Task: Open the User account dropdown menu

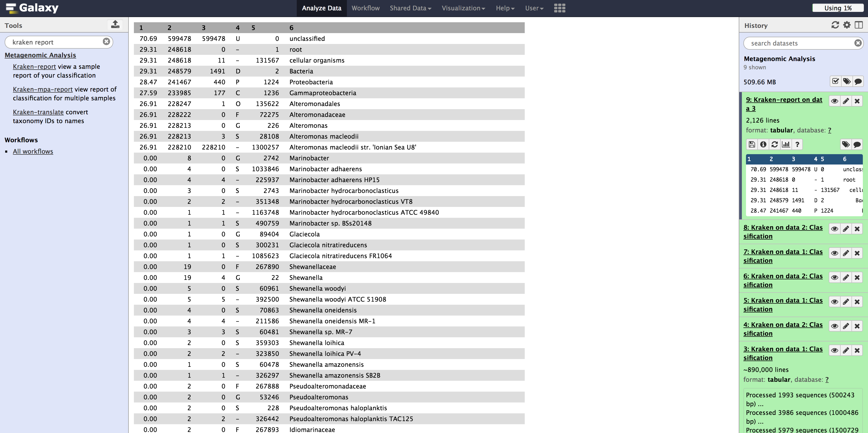Action: (x=534, y=8)
